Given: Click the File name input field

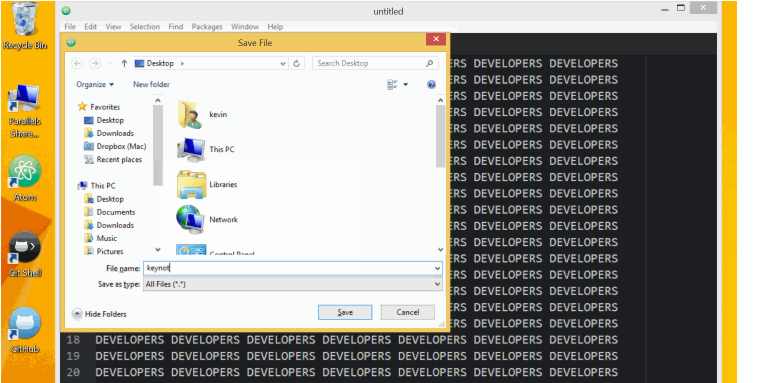Looking at the screenshot, I should (x=292, y=268).
